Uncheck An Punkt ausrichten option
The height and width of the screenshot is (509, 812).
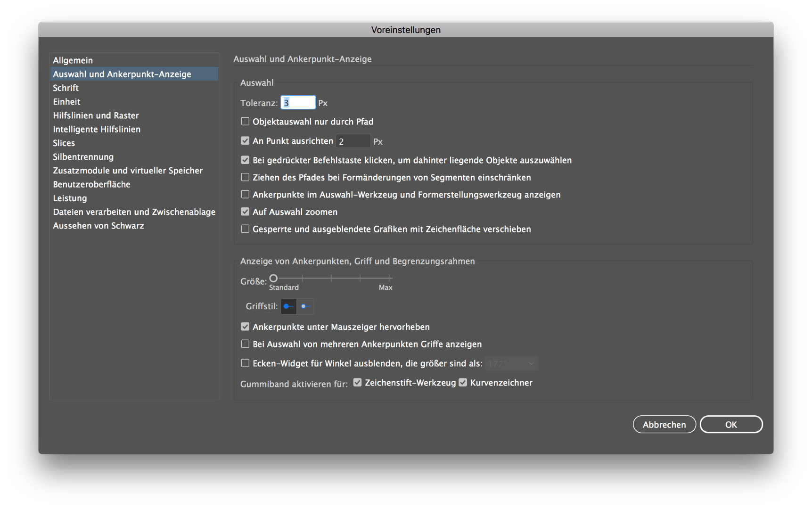pos(245,140)
